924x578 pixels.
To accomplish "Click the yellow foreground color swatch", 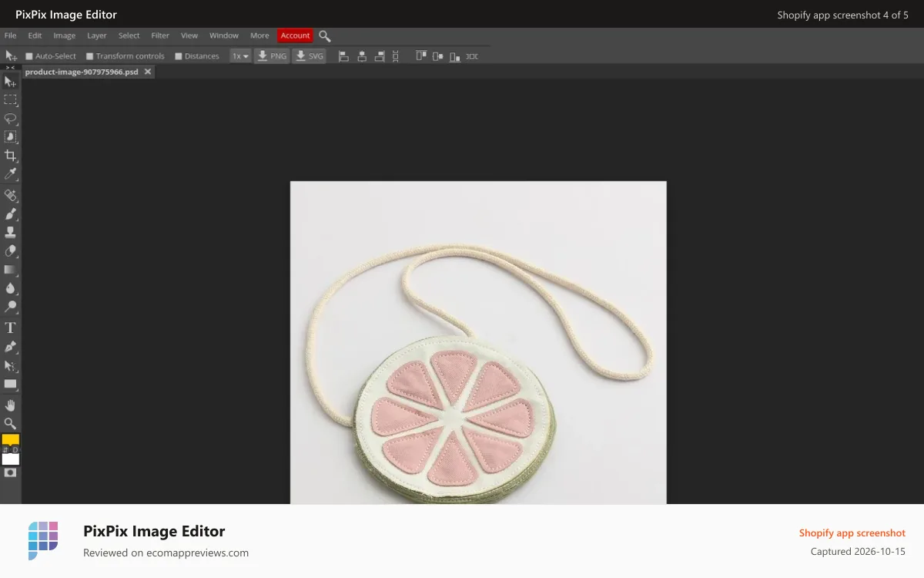I will pos(10,440).
